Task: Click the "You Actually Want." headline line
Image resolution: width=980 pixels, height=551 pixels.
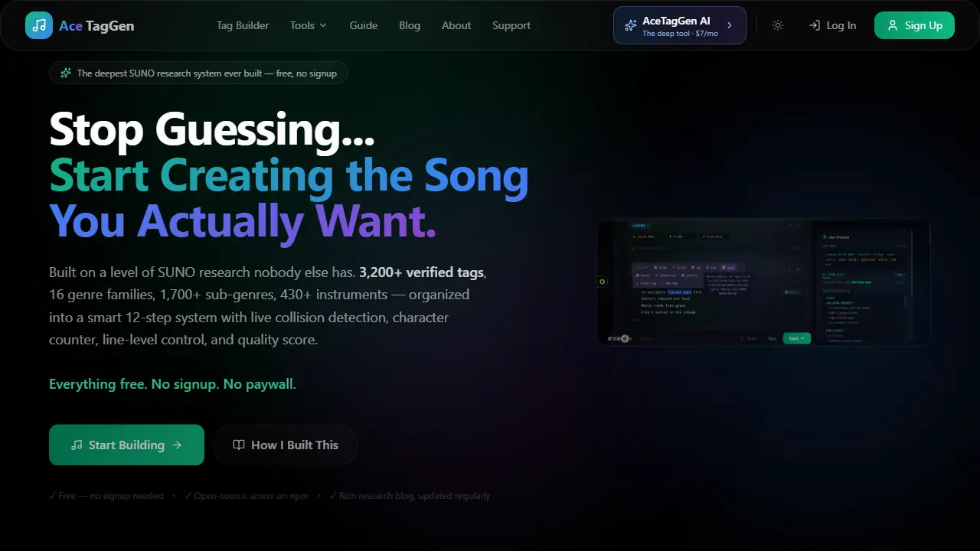Action: pyautogui.click(x=243, y=221)
